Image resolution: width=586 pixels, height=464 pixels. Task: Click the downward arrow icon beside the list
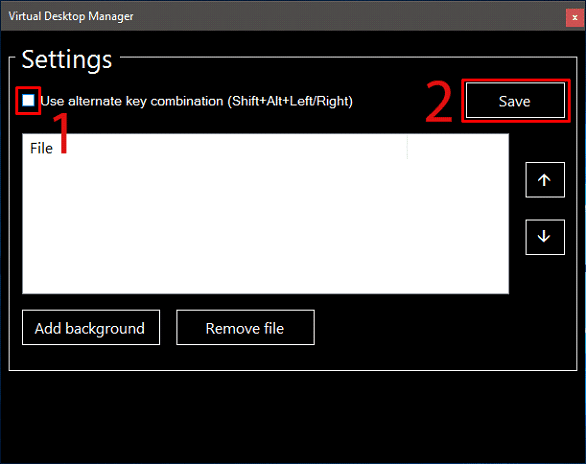[544, 236]
